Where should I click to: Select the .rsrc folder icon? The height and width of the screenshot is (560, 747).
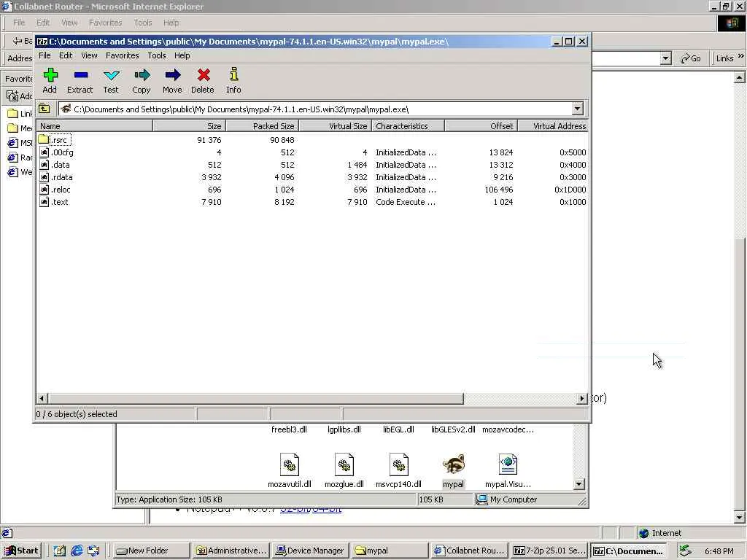pyautogui.click(x=43, y=139)
